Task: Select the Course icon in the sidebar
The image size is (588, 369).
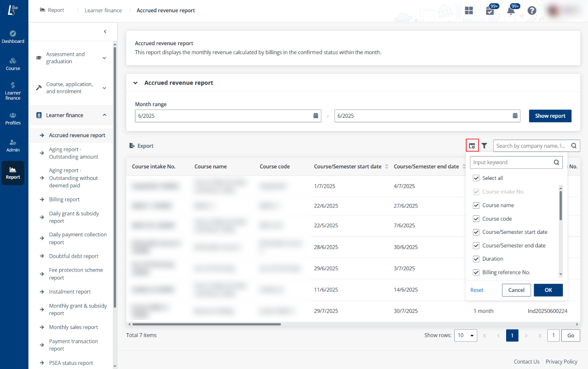Action: 13,63
